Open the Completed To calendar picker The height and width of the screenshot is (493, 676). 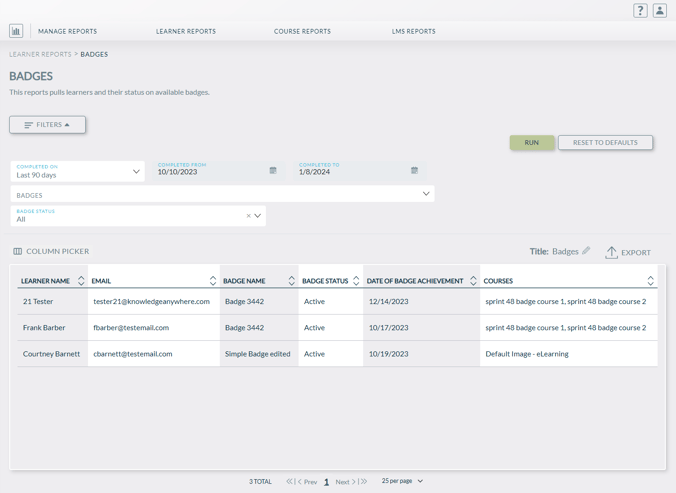[415, 171]
